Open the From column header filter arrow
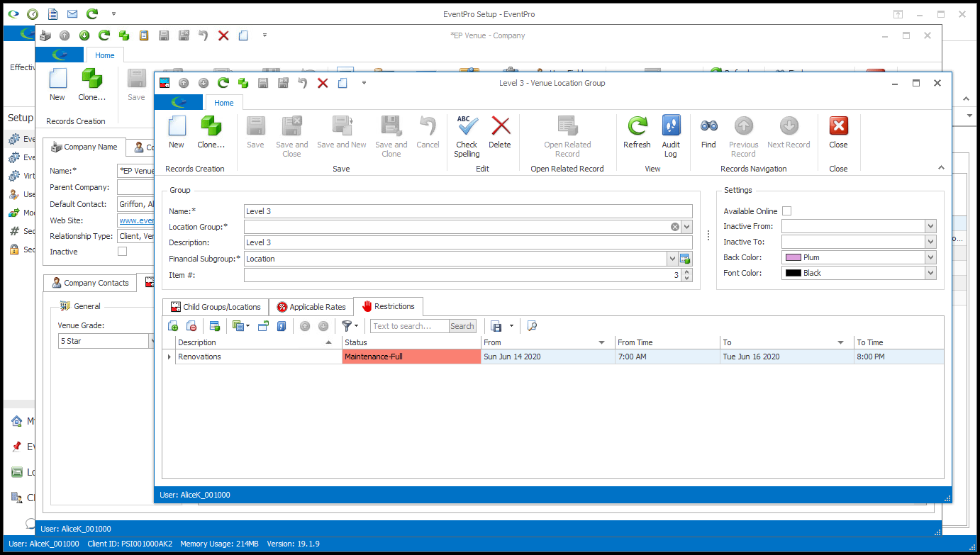This screenshot has height=555, width=980. (x=601, y=342)
